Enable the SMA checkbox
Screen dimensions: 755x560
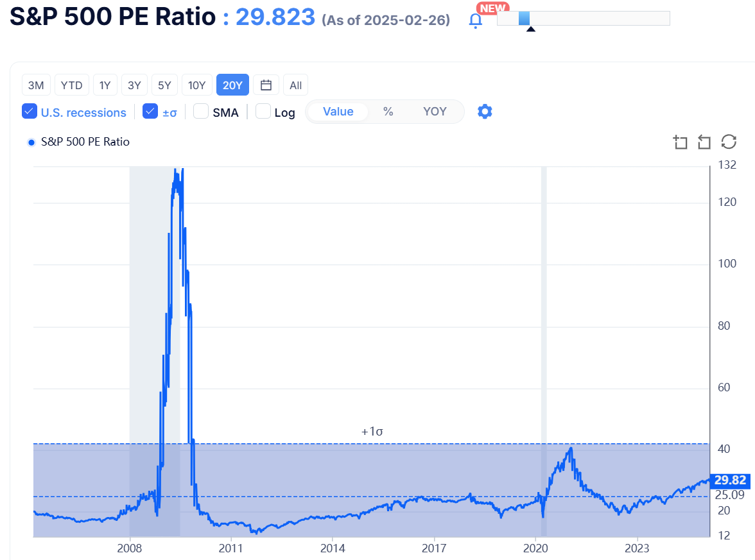[201, 111]
